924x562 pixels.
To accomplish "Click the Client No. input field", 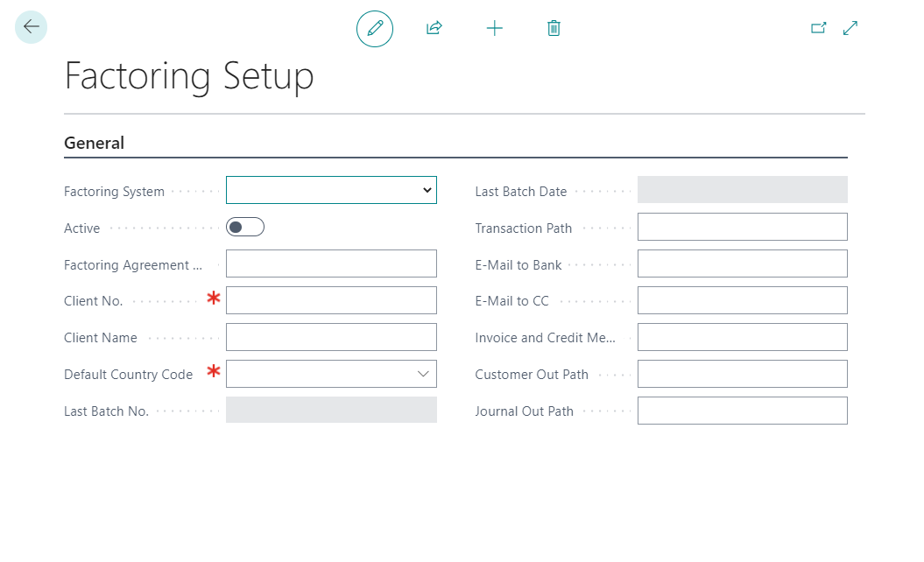I will [331, 300].
